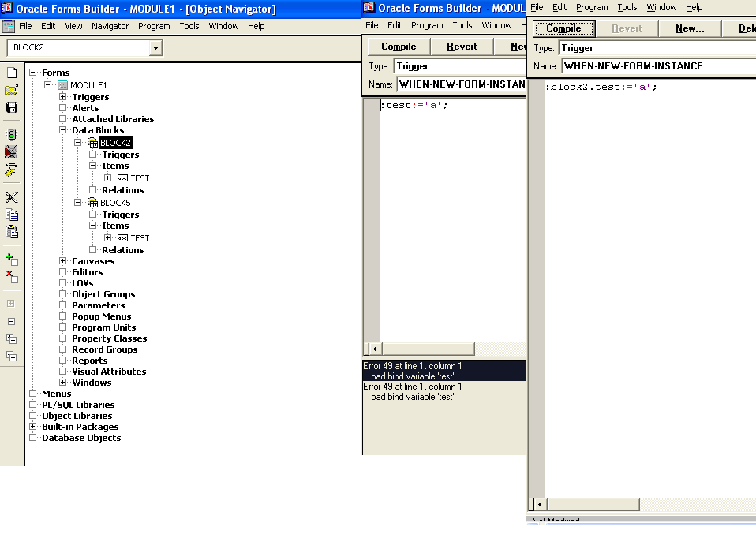Click the MODULE1 form icon in the tree

(x=62, y=85)
